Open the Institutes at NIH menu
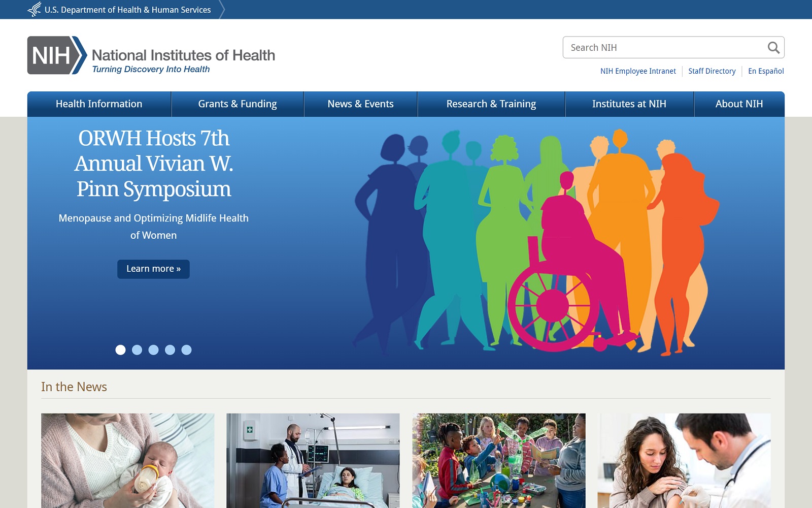The height and width of the screenshot is (508, 812). 629,104
